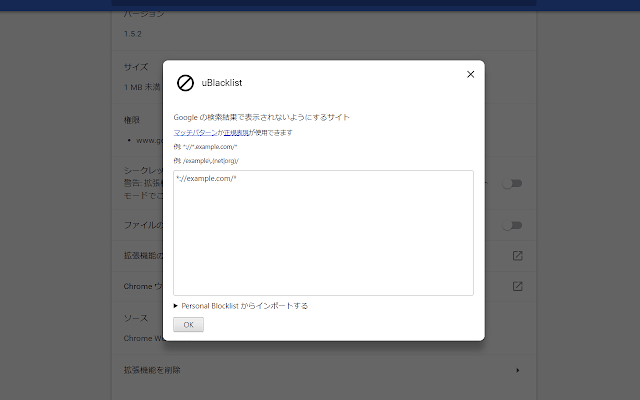
Task: Expand Personal Blocklist からインポートする section
Action: pyautogui.click(x=241, y=306)
